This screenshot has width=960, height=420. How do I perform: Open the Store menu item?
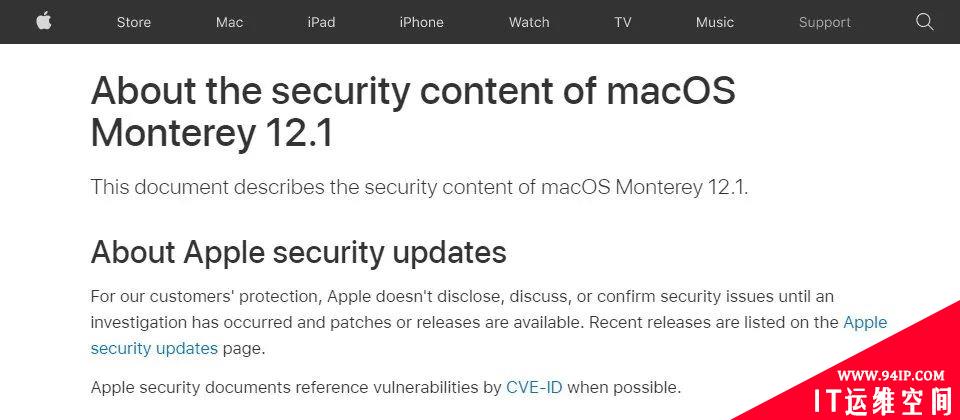(x=133, y=22)
